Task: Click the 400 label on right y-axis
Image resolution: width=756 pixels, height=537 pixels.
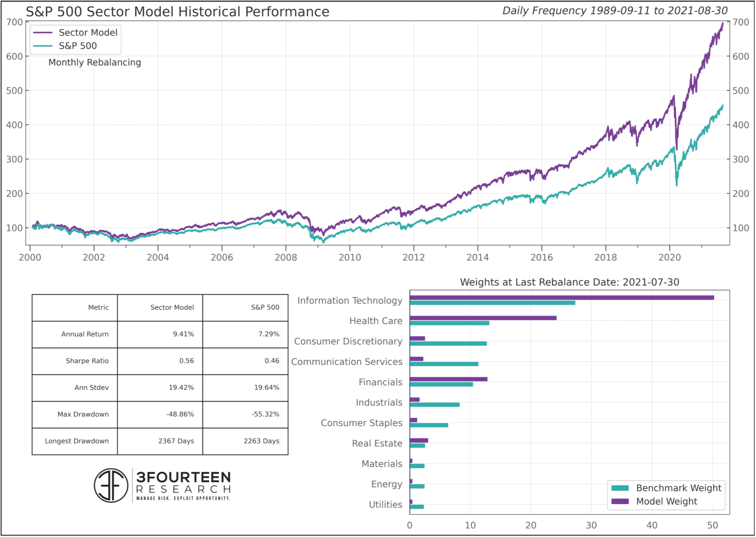Action: point(741,125)
